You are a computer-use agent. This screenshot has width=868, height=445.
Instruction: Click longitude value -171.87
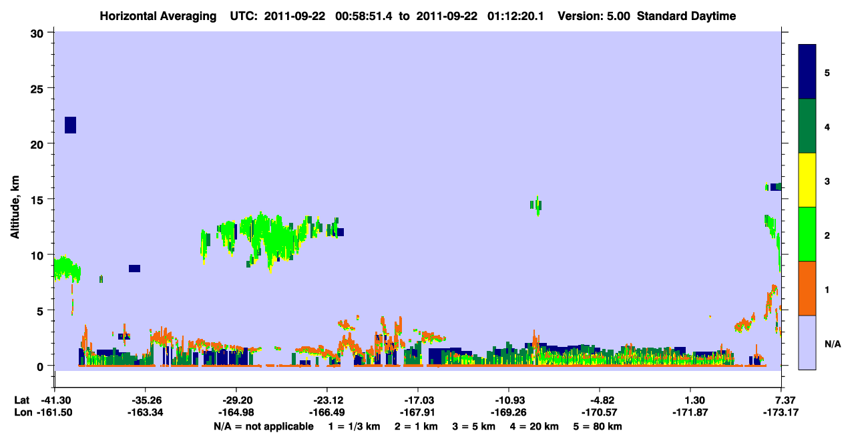(690, 412)
